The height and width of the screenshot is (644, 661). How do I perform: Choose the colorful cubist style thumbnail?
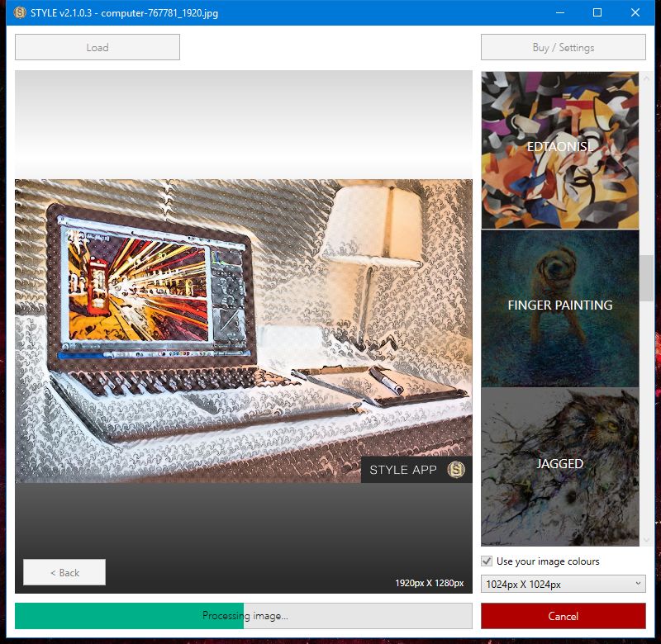[x=560, y=150]
